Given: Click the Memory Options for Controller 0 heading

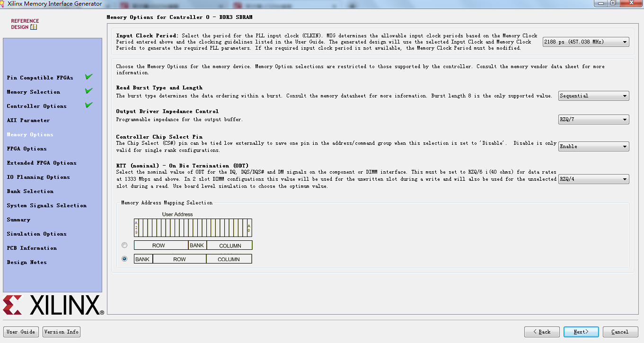Looking at the screenshot, I should click(179, 17).
